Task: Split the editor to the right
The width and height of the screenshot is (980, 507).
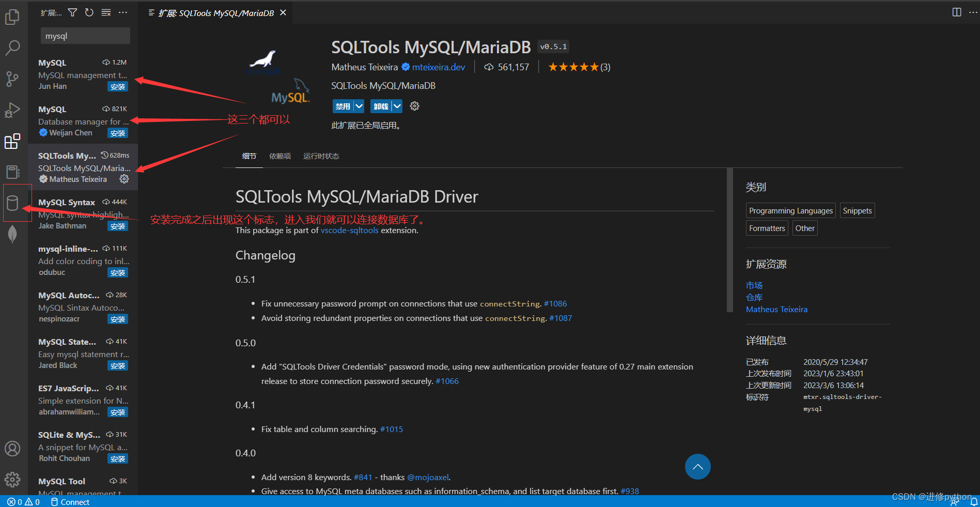Action: click(x=957, y=12)
